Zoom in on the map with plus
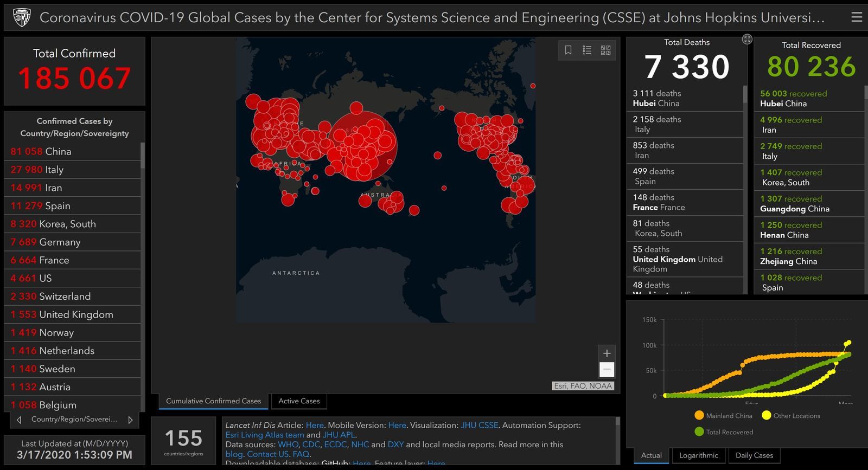868x470 pixels. pos(607,353)
